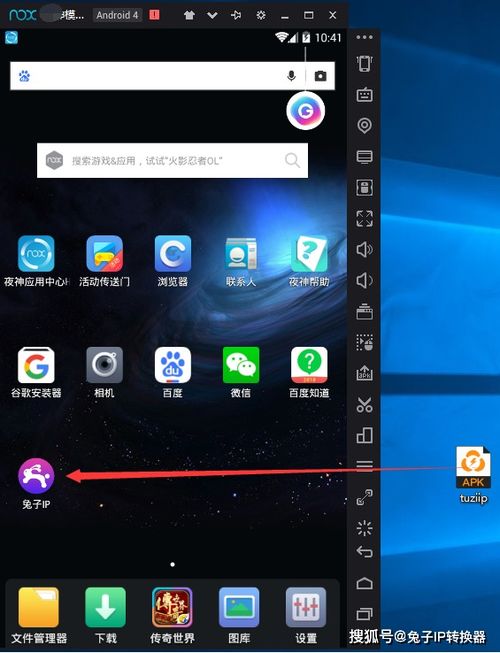Viewport: 500px width, 653px height.
Task: Click the Nox game search input field
Action: click(x=172, y=161)
